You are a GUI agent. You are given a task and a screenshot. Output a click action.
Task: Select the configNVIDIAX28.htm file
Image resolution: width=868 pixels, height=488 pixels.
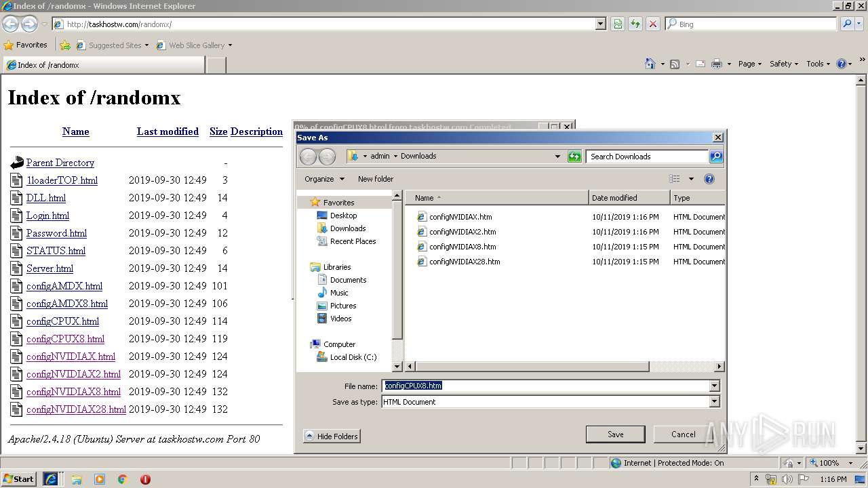465,262
